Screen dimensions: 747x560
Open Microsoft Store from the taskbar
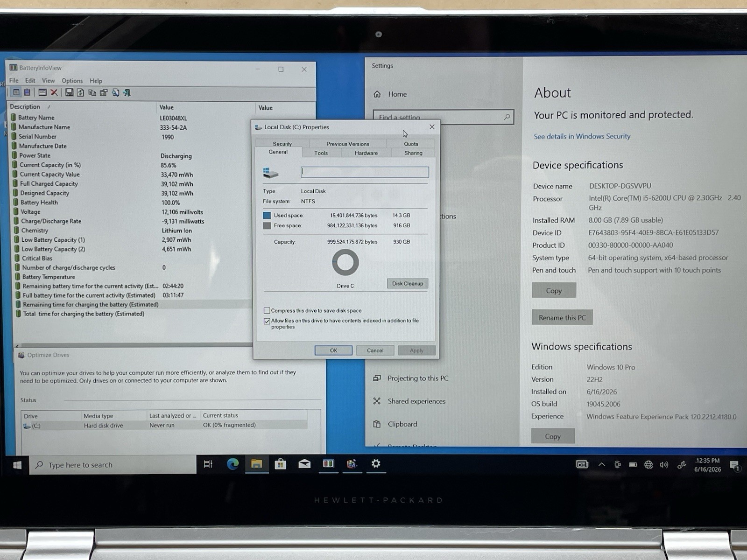coord(280,464)
